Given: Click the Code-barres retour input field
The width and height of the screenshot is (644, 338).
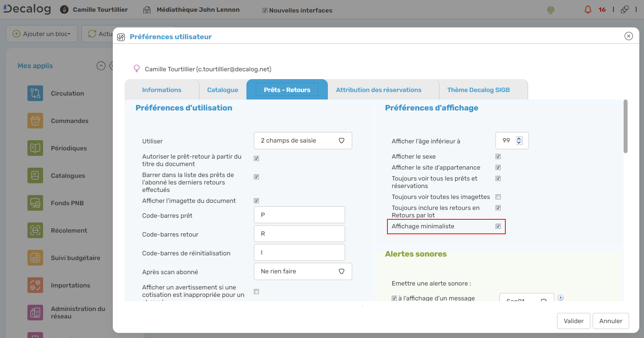Looking at the screenshot, I should [x=299, y=233].
